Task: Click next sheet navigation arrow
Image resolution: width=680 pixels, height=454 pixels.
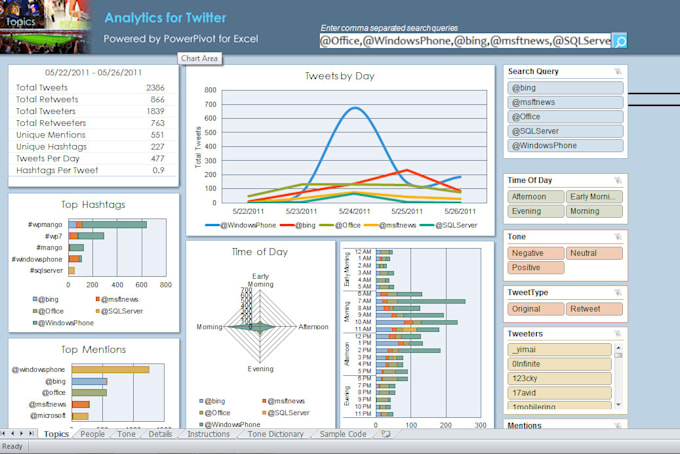Action: 21,433
